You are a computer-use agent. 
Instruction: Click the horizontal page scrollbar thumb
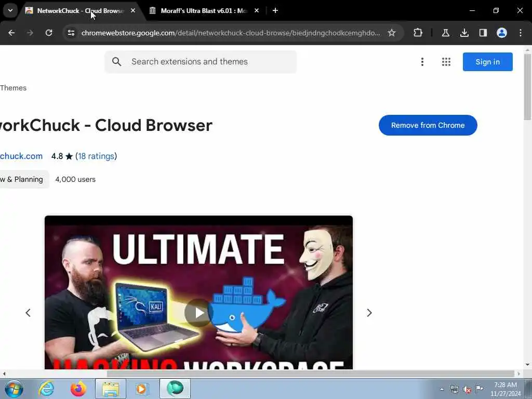point(311,374)
